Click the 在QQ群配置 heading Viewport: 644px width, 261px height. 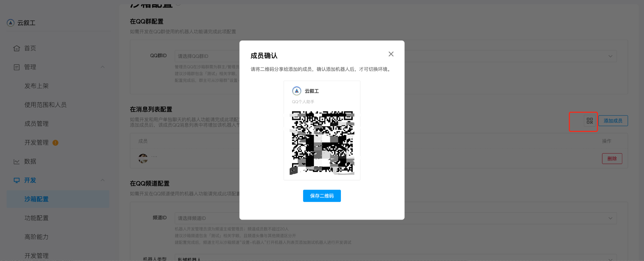tap(147, 21)
